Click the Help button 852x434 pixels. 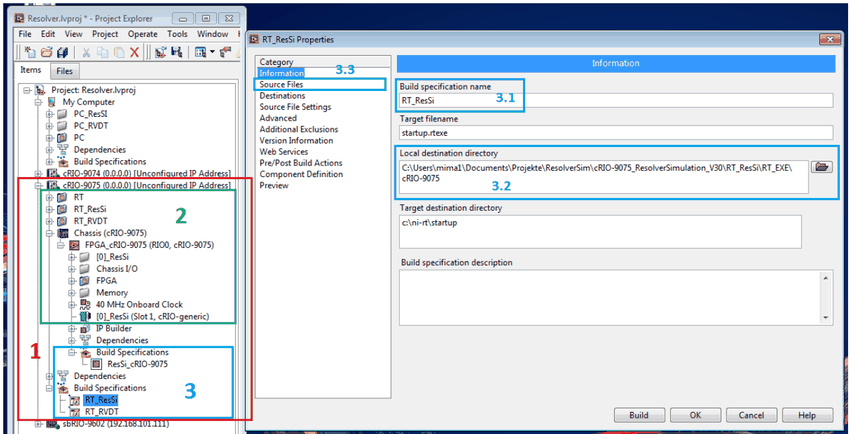[x=807, y=415]
